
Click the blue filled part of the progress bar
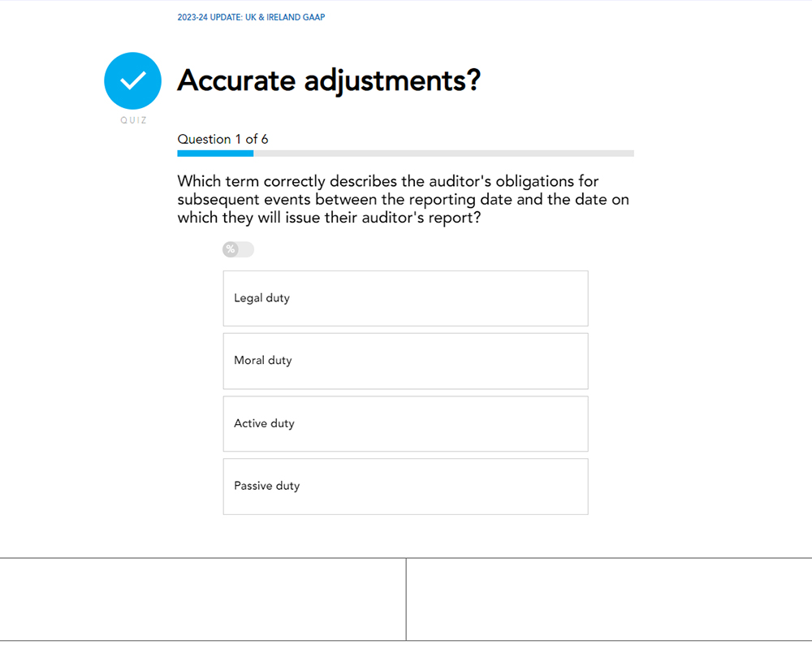click(215, 154)
